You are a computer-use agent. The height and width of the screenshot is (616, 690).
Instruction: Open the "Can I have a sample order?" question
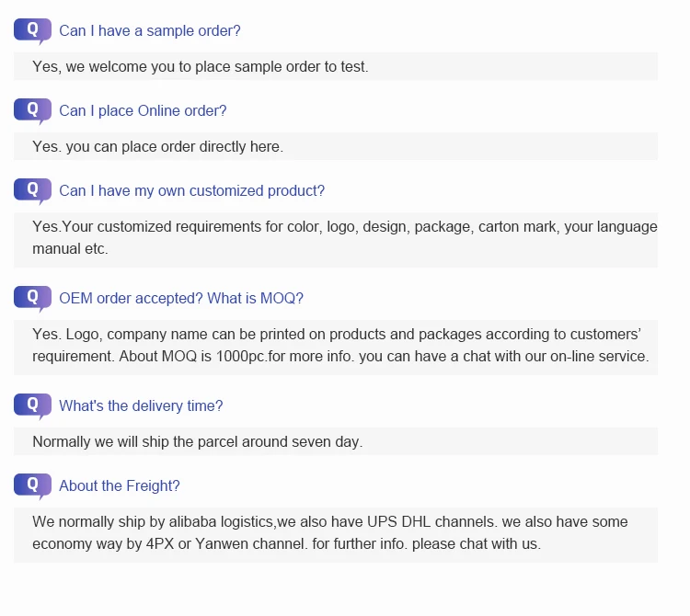pos(149,31)
